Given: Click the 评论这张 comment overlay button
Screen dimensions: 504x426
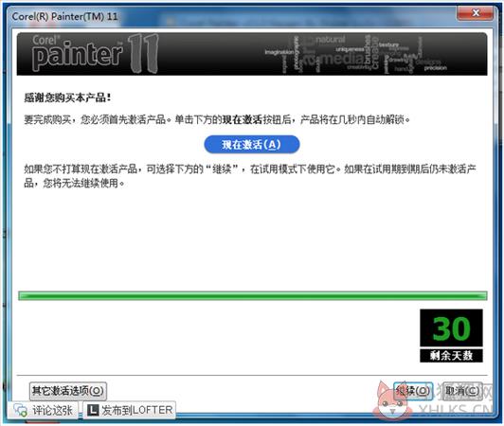Looking at the screenshot, I should (x=43, y=410).
